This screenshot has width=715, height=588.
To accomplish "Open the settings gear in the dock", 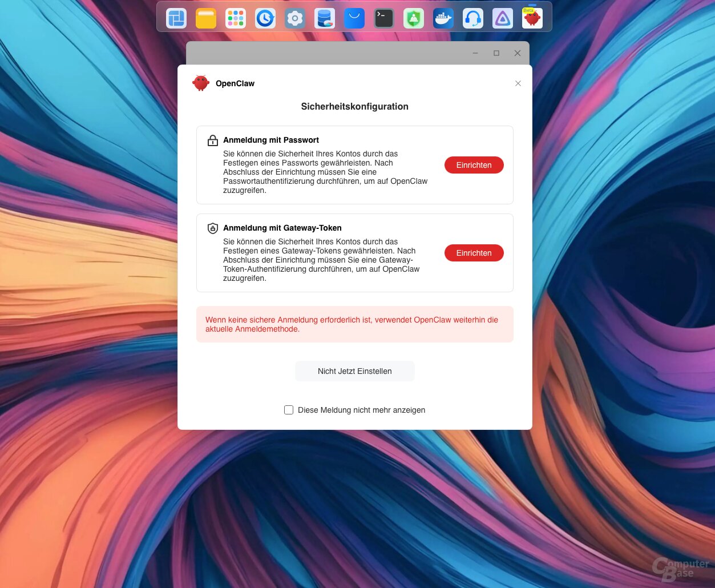I will pos(295,18).
